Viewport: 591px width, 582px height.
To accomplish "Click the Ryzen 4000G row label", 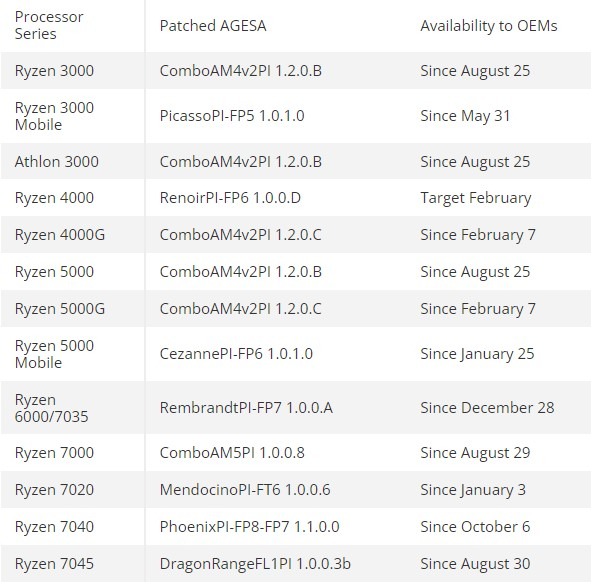I will coord(60,235).
